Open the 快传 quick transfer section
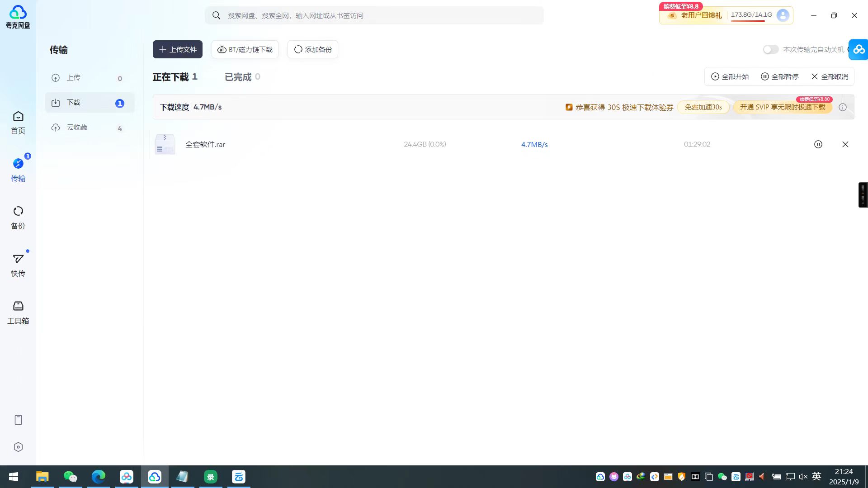Viewport: 868px width, 488px height. click(18, 265)
